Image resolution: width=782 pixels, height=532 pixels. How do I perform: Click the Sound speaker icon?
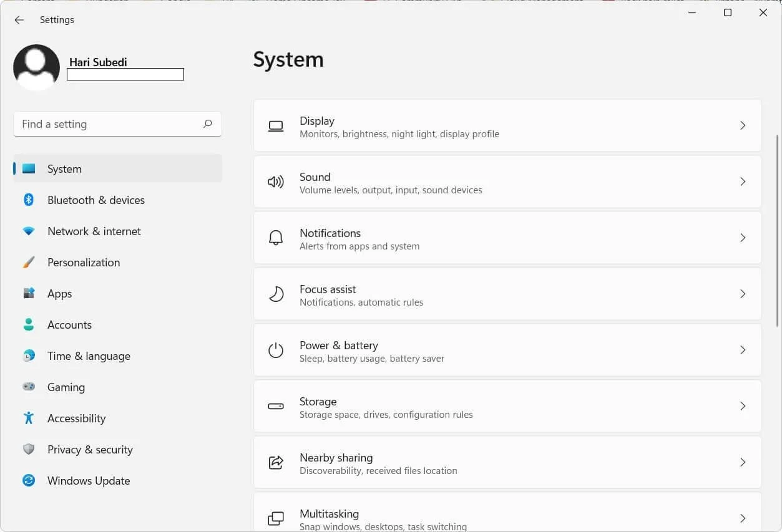276,181
